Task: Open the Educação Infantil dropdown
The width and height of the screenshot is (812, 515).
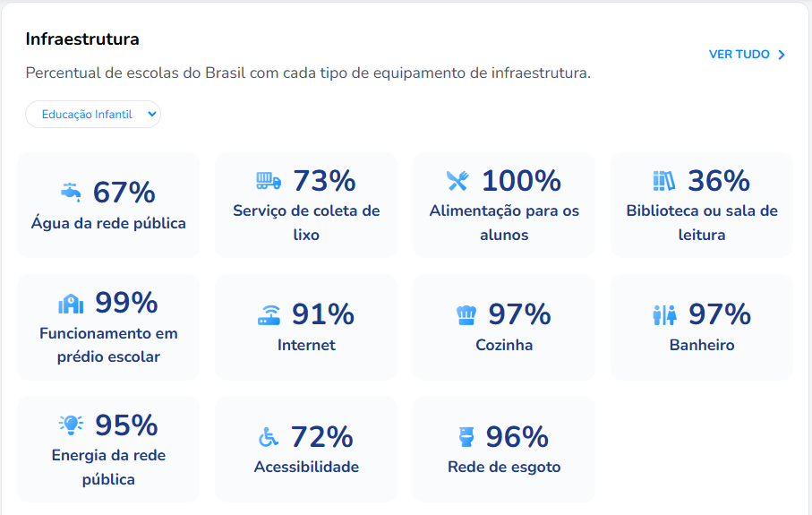Action: point(93,115)
